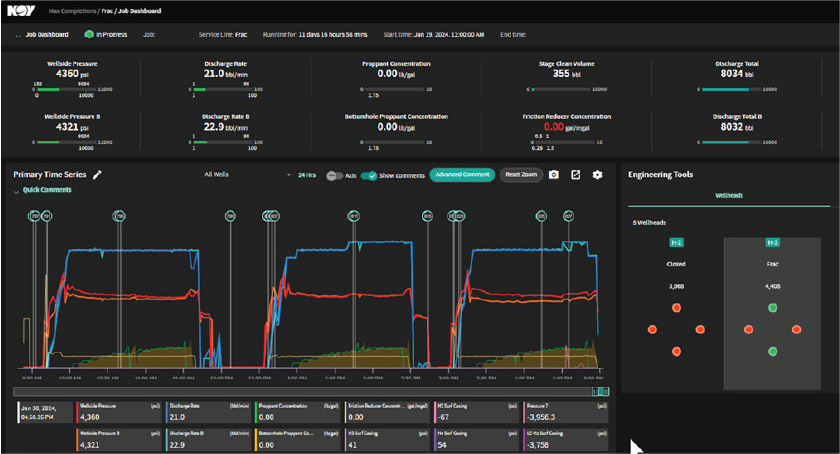Screen dimensions: 840x454
Task: Select comment marker 815 on chart
Action: coord(428,216)
